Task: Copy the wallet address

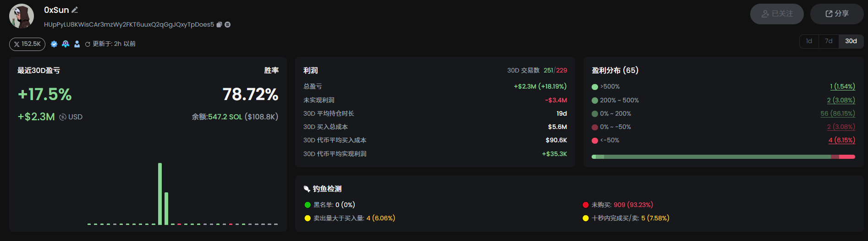Action: coord(220,25)
